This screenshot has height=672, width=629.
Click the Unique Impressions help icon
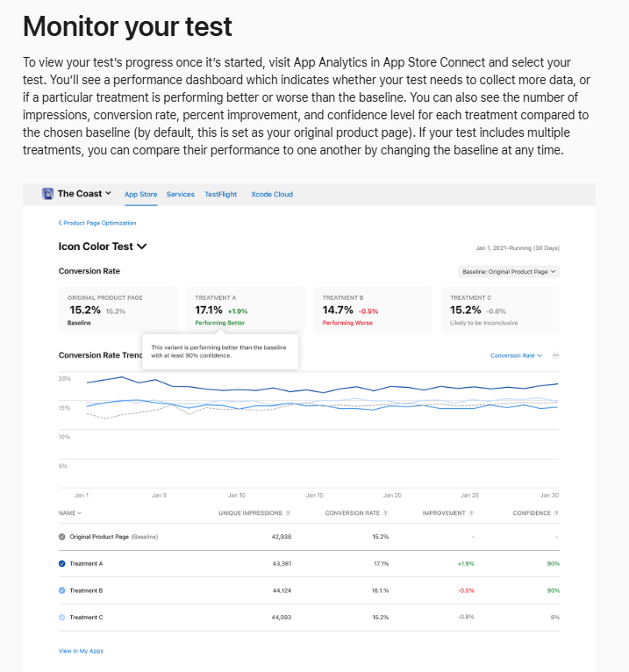pyautogui.click(x=288, y=513)
